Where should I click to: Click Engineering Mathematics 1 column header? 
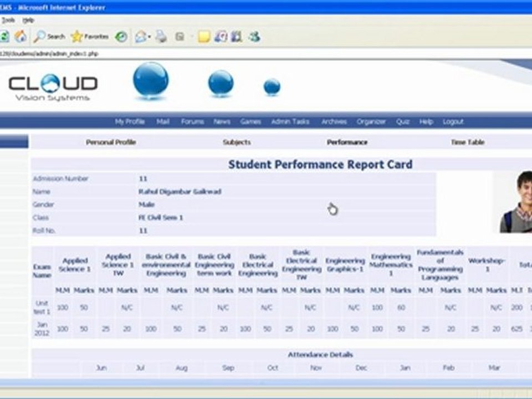(391, 265)
